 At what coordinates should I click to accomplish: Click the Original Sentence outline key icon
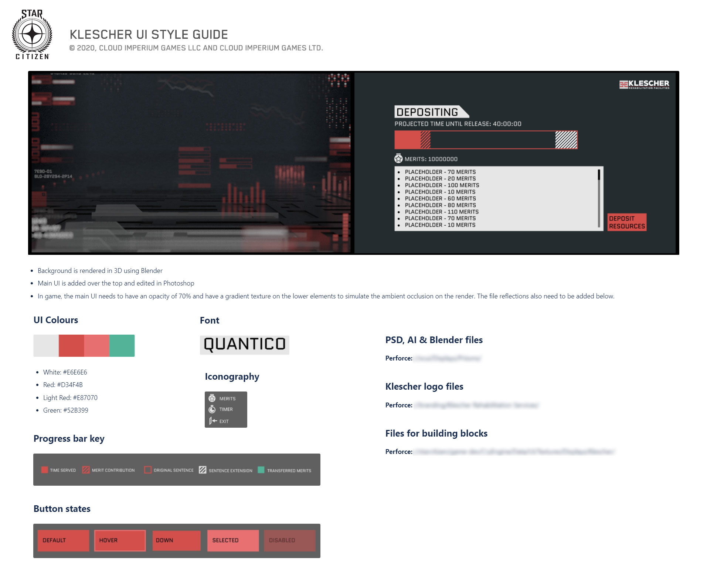click(148, 470)
